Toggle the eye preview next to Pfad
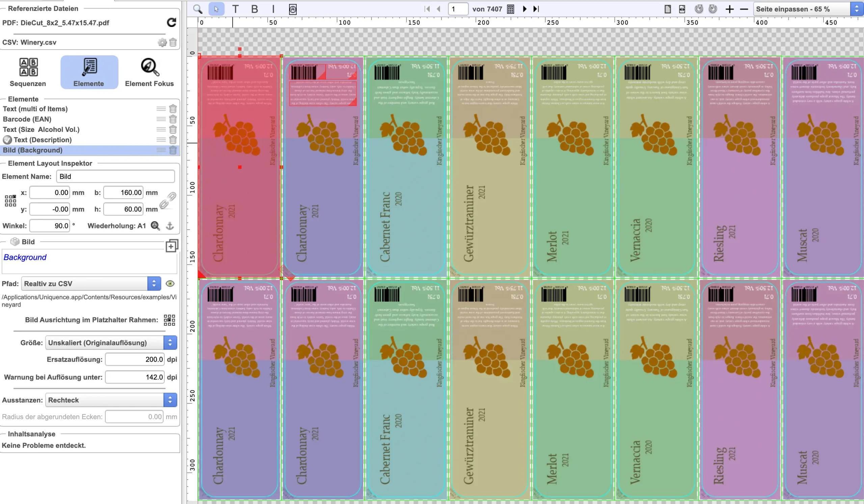 170,284
